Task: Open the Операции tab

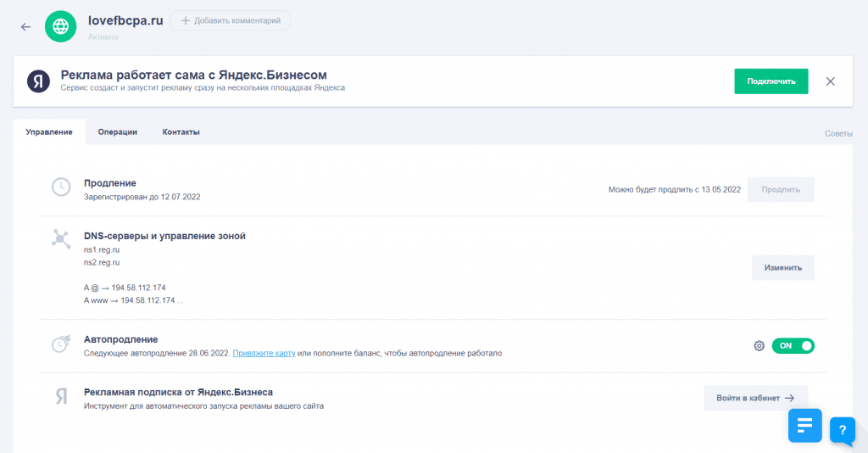Action: (117, 131)
